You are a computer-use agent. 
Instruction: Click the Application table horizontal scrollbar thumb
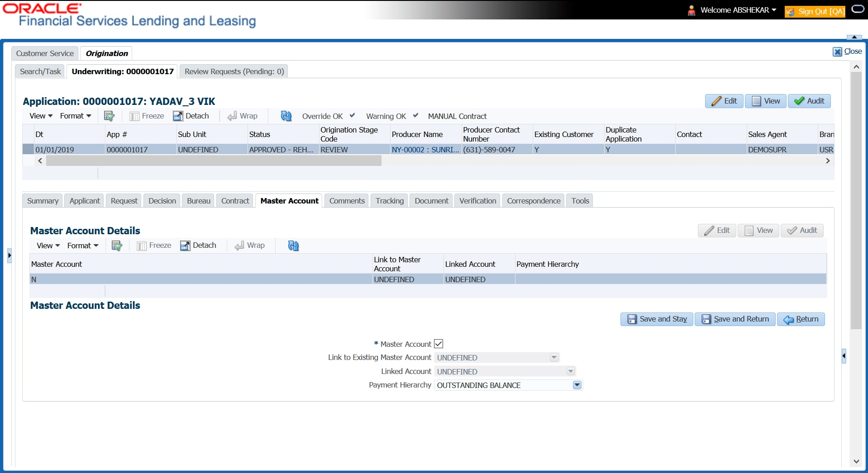tap(214, 161)
